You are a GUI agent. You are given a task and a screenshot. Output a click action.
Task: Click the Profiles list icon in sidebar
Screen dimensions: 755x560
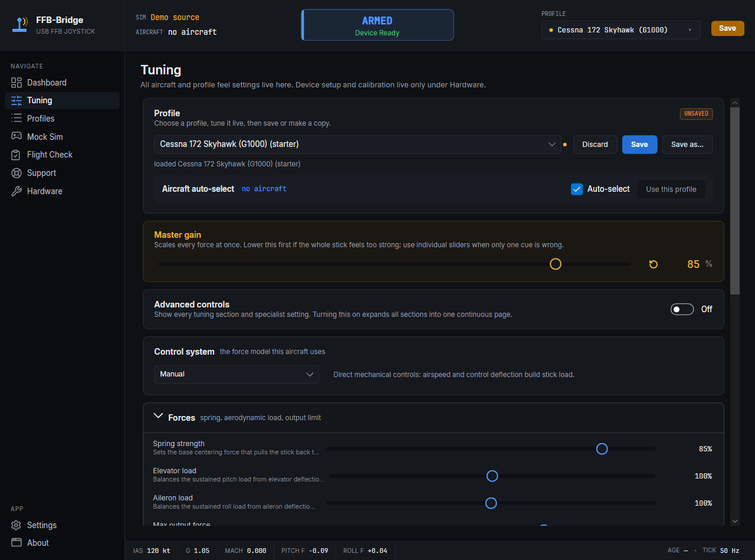point(17,119)
